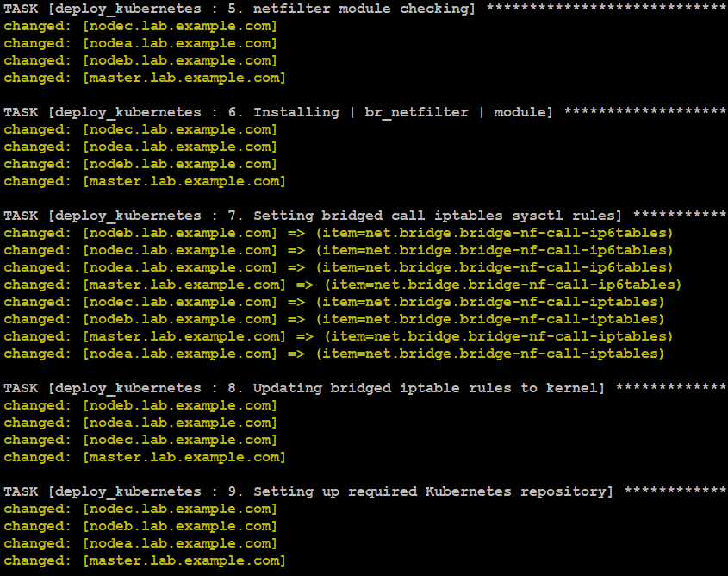Click the task 9 Kubernetes repository header
The width and height of the screenshot is (728, 576).
(365, 491)
